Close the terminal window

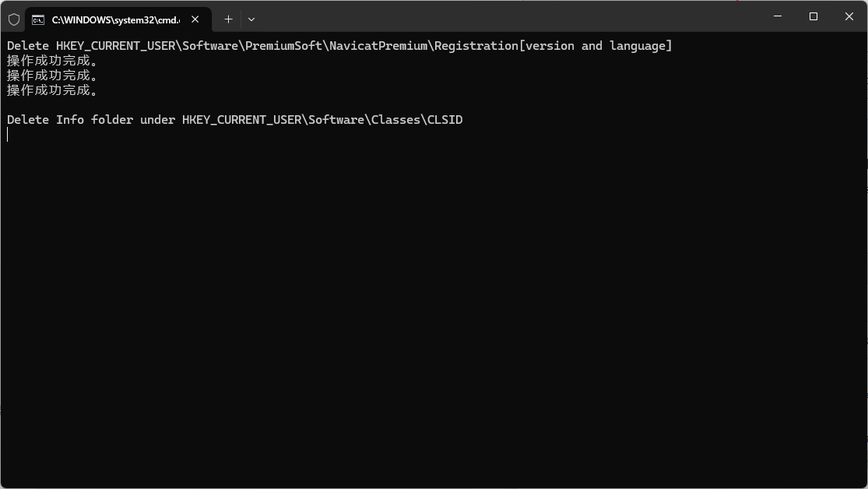(849, 16)
